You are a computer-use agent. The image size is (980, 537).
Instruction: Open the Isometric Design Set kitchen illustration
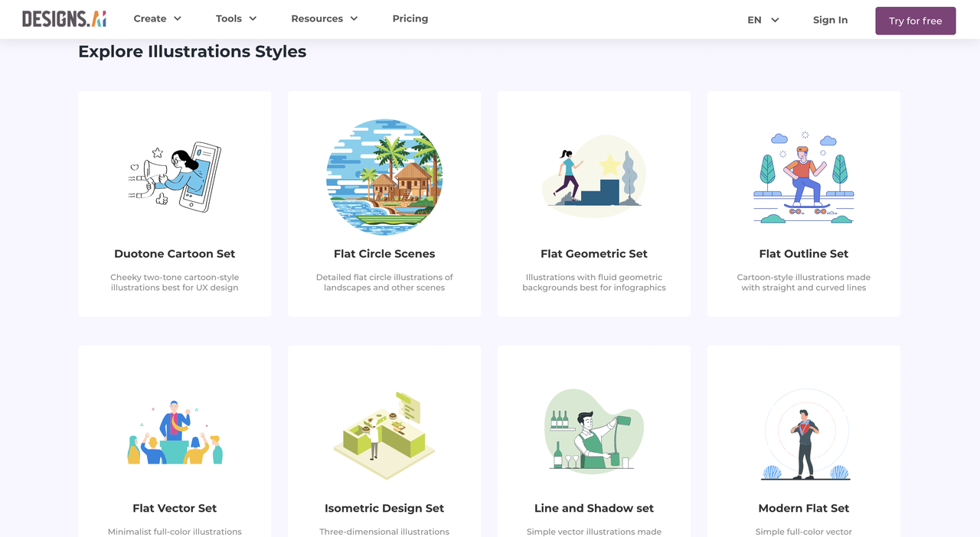click(384, 434)
